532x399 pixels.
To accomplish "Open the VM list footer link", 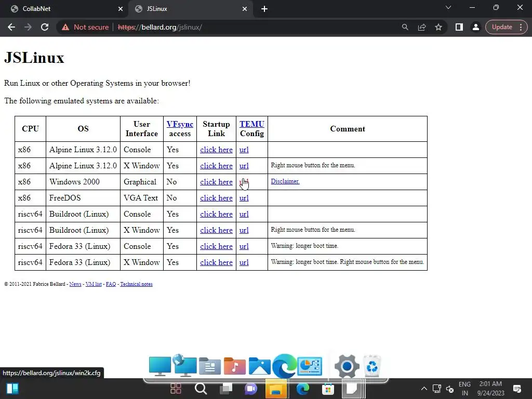I will tap(94, 284).
